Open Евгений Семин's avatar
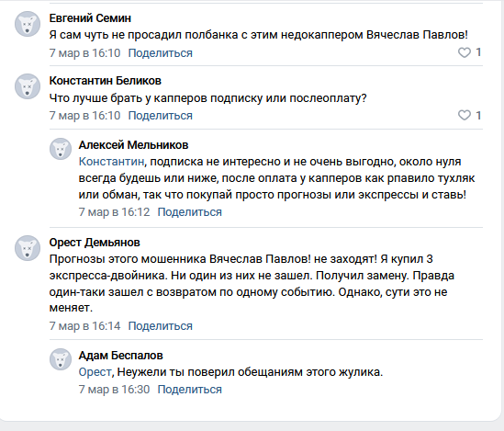This screenshot has width=504, height=431. point(28,24)
